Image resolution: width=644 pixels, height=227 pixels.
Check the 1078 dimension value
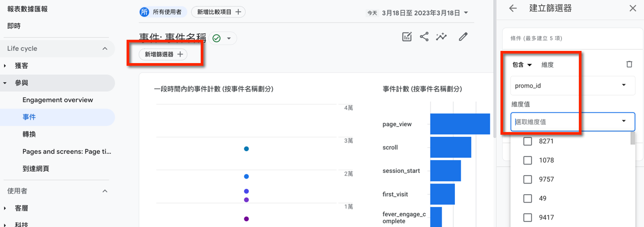[527, 160]
